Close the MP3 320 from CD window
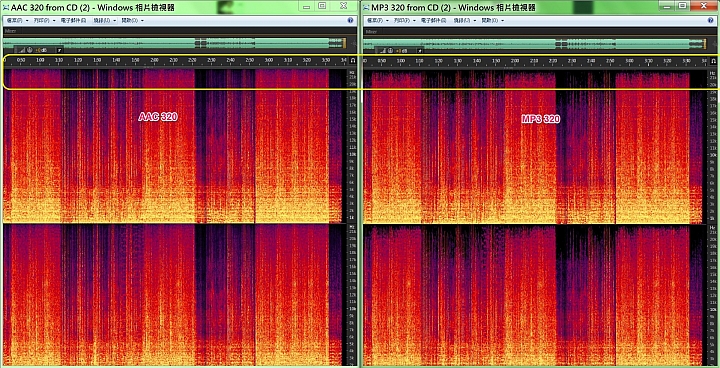Image resolution: width=720 pixels, height=368 pixels. (x=703, y=5)
